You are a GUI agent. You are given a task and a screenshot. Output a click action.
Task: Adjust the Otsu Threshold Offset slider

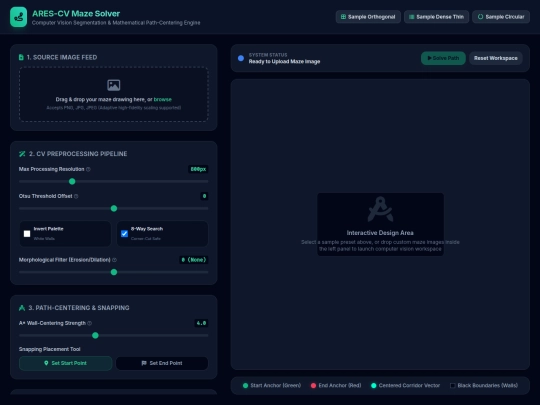tap(114, 208)
